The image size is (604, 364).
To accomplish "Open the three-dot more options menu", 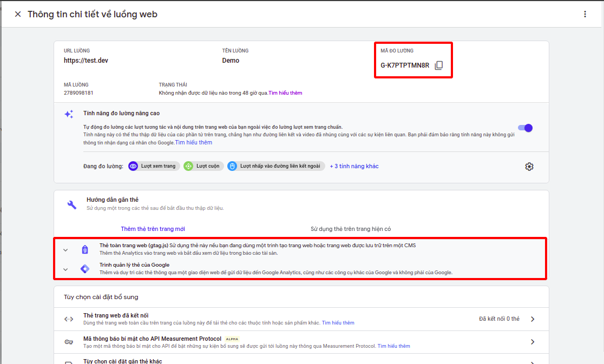I will [585, 14].
